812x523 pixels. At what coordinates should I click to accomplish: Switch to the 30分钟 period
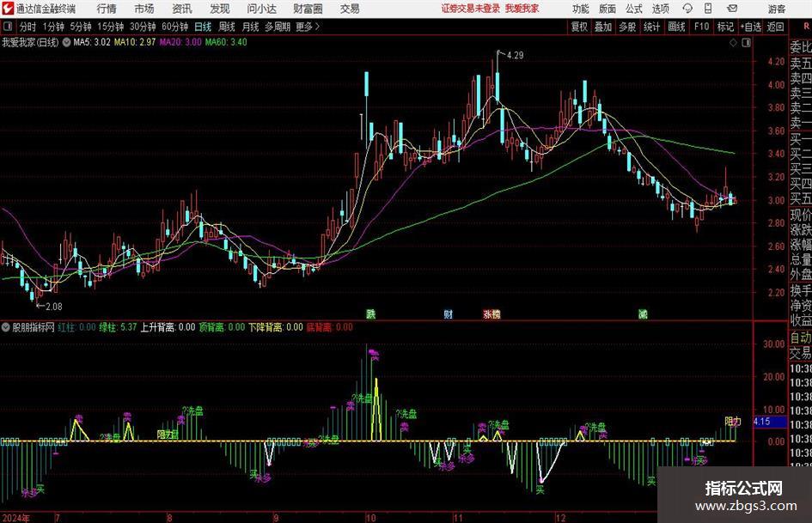point(143,27)
